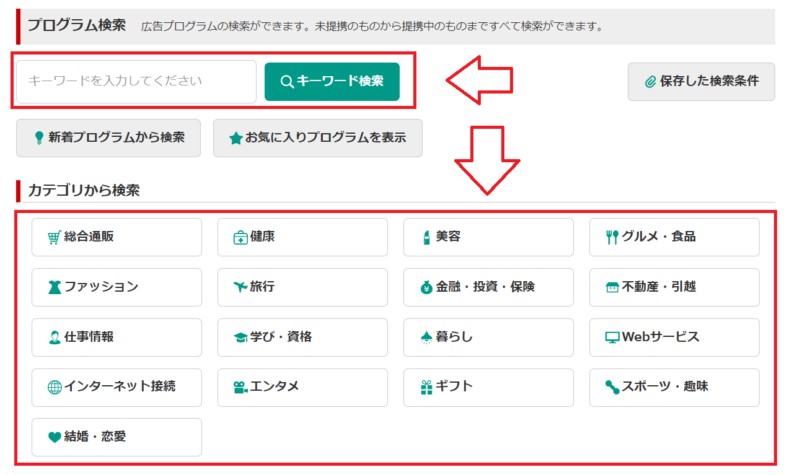This screenshot has width=800, height=475.
Task: Choose the スポーツ・趣味 category
Action: [x=674, y=387]
